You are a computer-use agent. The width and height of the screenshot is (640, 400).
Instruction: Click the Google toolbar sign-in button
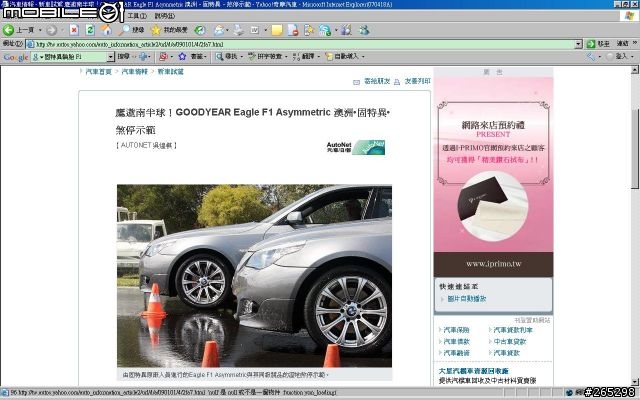(x=616, y=56)
